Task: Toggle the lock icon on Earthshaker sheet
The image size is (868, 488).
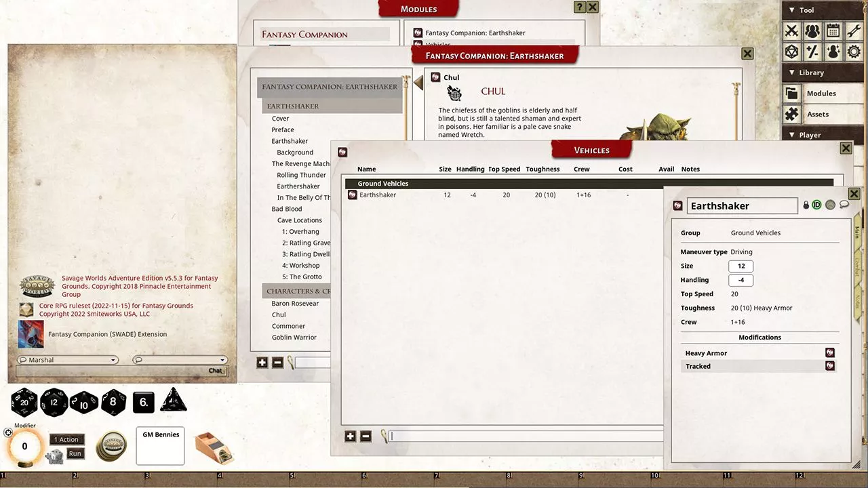Action: [x=806, y=205]
